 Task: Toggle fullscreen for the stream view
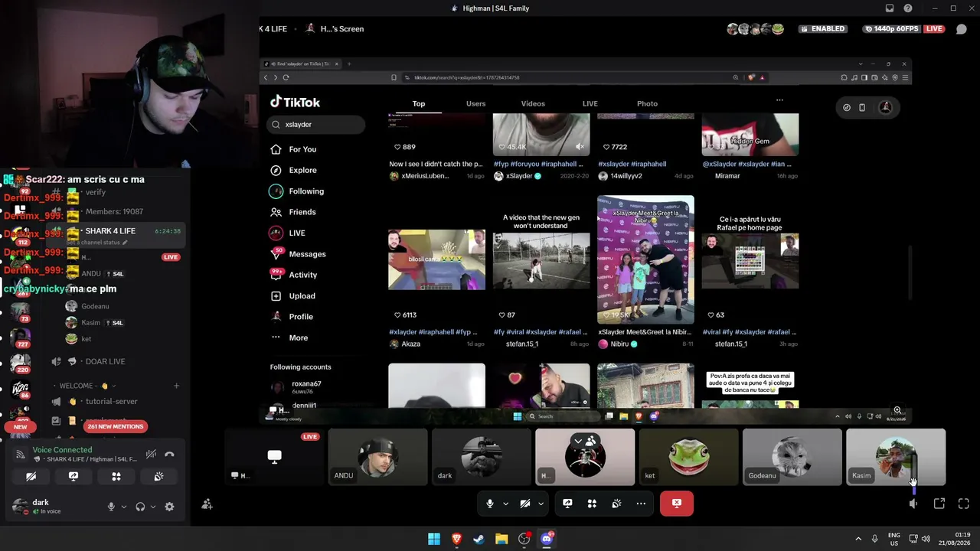coord(964,504)
